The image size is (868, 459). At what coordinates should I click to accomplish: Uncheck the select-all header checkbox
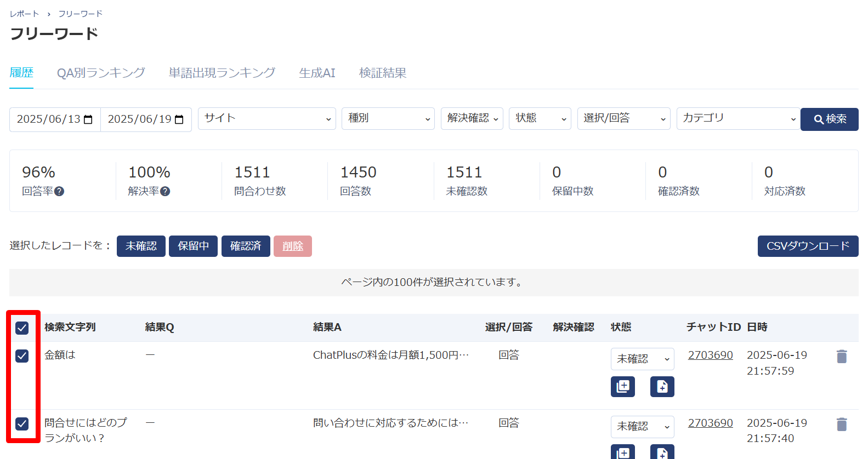click(22, 328)
